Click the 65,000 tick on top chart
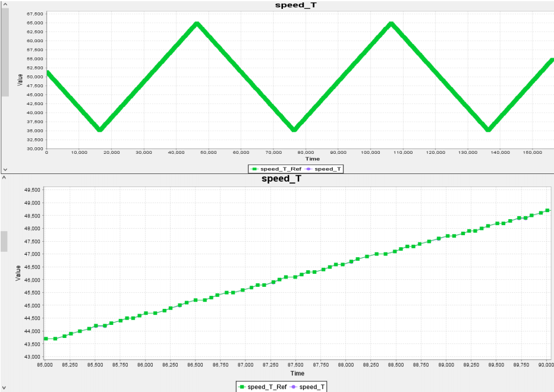Viewport: 554px width, 392px height. coord(34,23)
